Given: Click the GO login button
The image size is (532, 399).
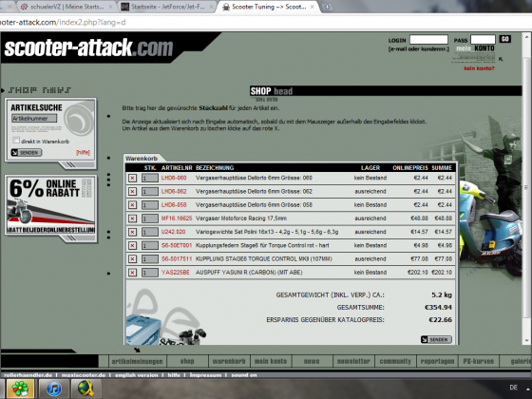Looking at the screenshot, I should (x=504, y=39).
